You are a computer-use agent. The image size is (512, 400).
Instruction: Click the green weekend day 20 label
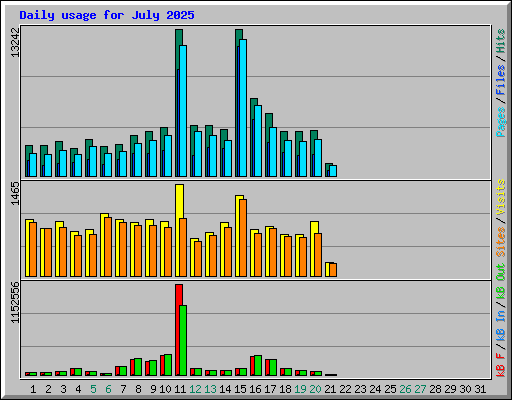[315, 389]
